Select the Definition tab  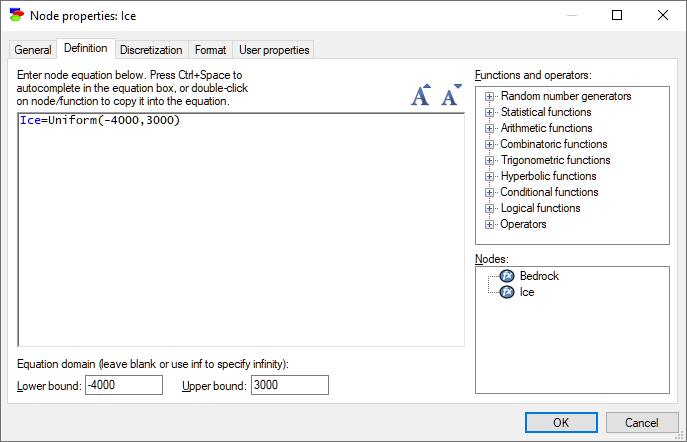(86, 48)
